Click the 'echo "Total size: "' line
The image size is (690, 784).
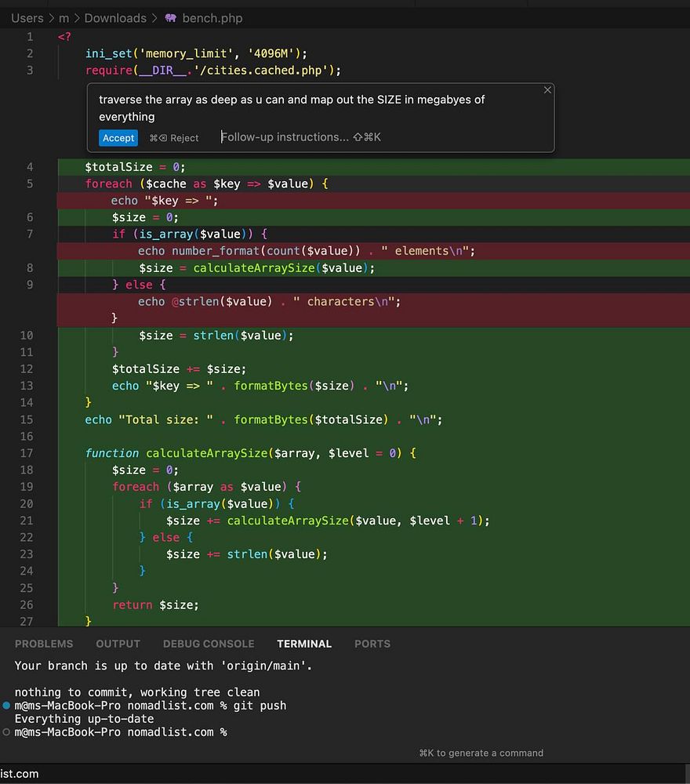click(263, 419)
